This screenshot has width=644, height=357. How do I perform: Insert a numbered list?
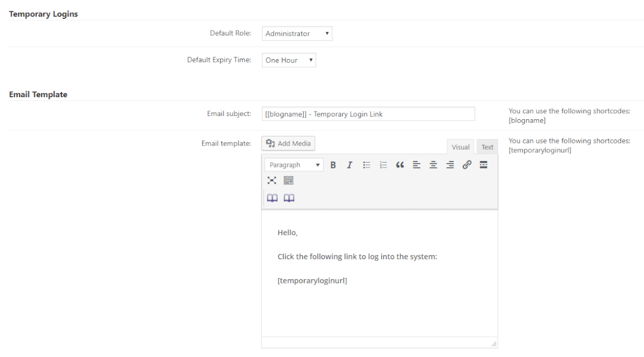tap(383, 165)
